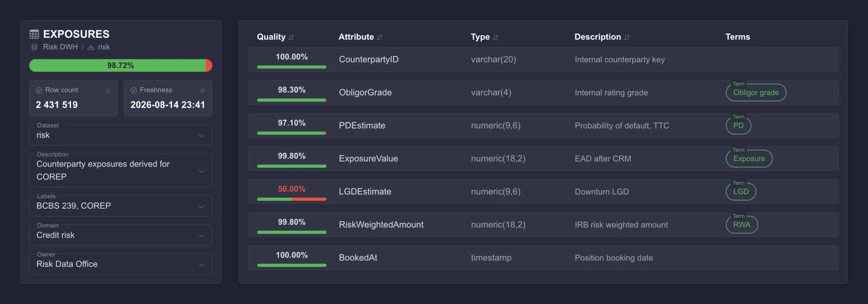
Task: Click the Row count check status icon
Action: (39, 90)
